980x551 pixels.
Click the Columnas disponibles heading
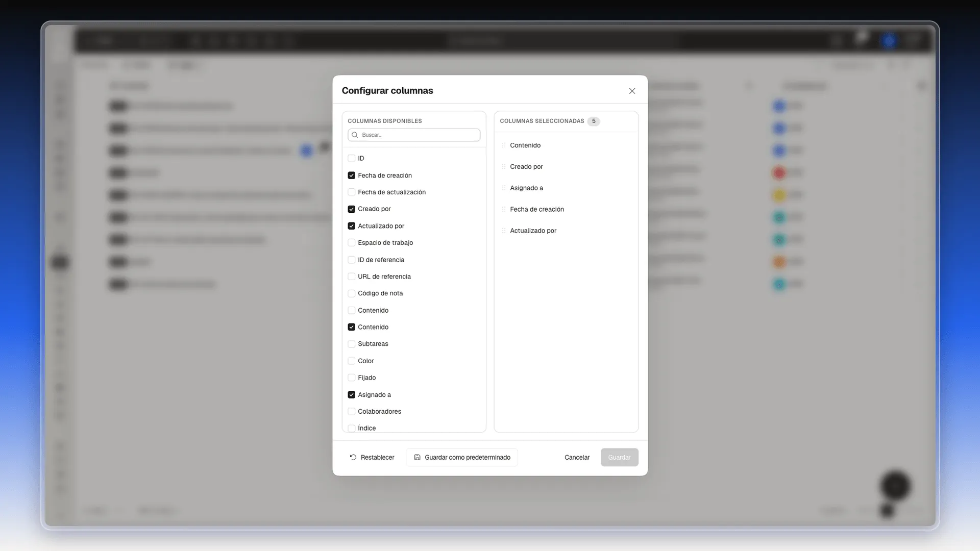(385, 121)
